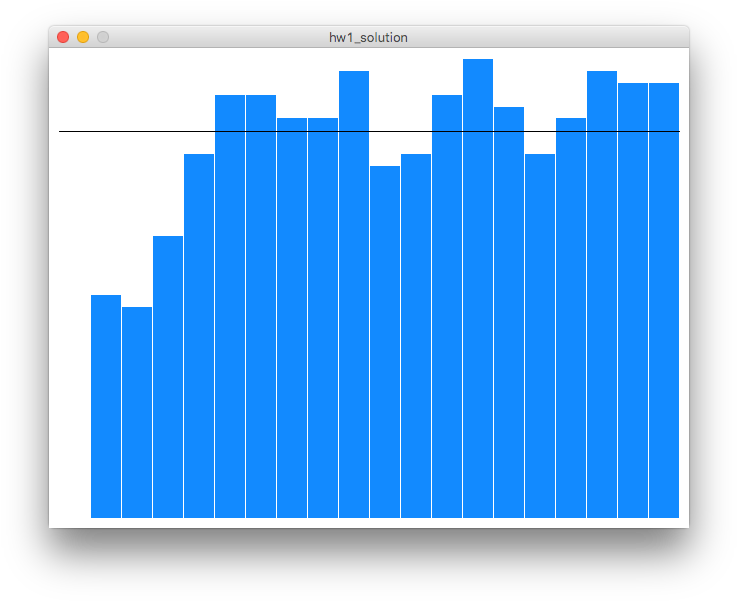The image size is (737, 601).
Task: Click the hw1_solution title text
Action: pos(368,37)
